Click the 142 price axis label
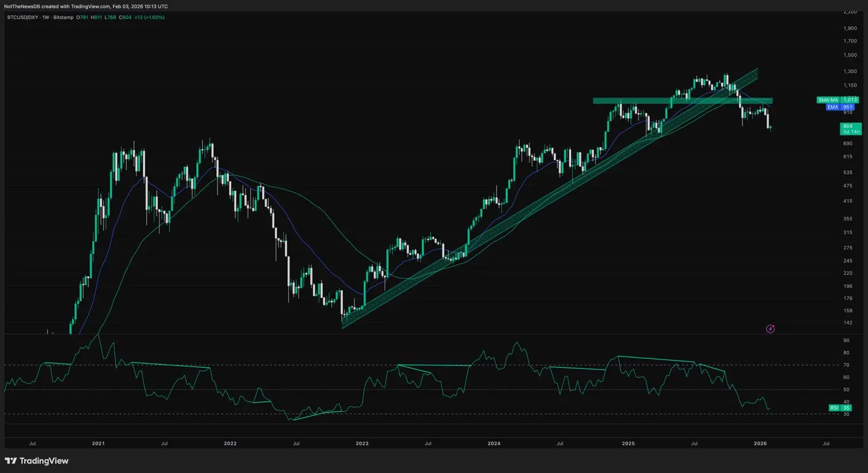The width and height of the screenshot is (868, 473). click(x=847, y=323)
